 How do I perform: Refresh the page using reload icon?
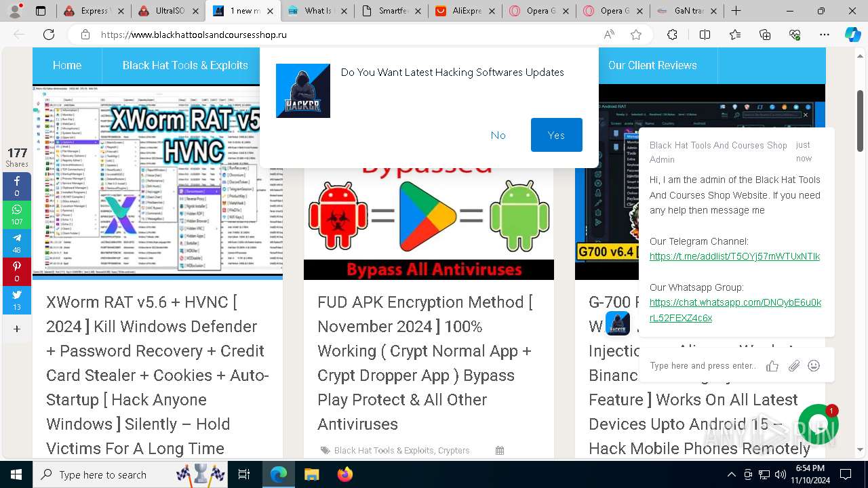49,35
